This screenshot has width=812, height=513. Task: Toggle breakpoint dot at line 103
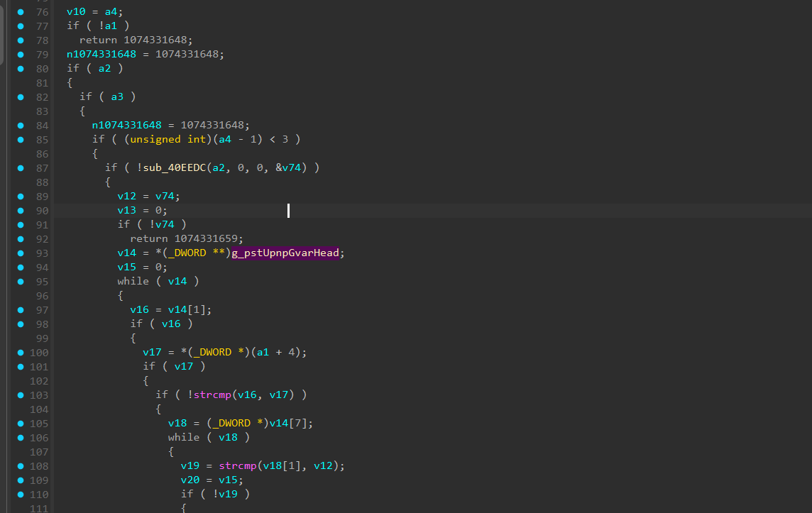tap(21, 395)
